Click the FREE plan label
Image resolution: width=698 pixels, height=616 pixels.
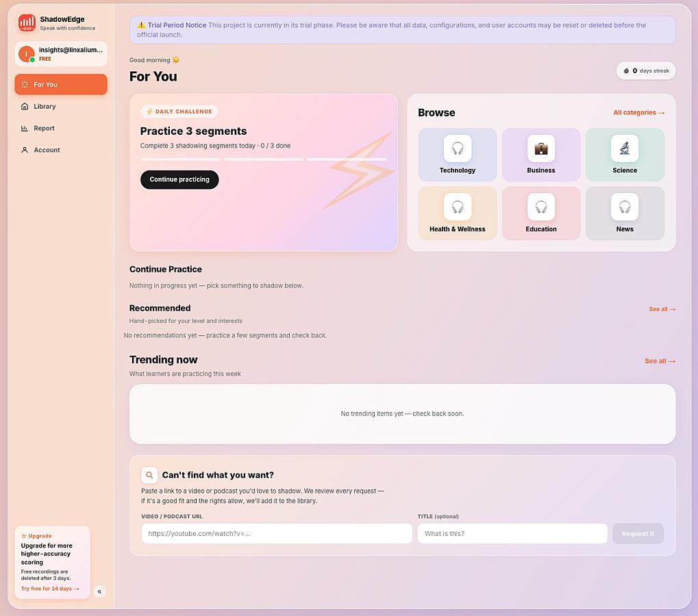(x=45, y=59)
